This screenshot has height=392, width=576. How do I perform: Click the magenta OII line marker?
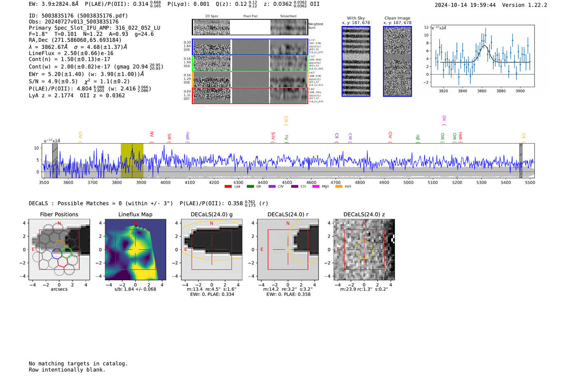tap(444, 121)
